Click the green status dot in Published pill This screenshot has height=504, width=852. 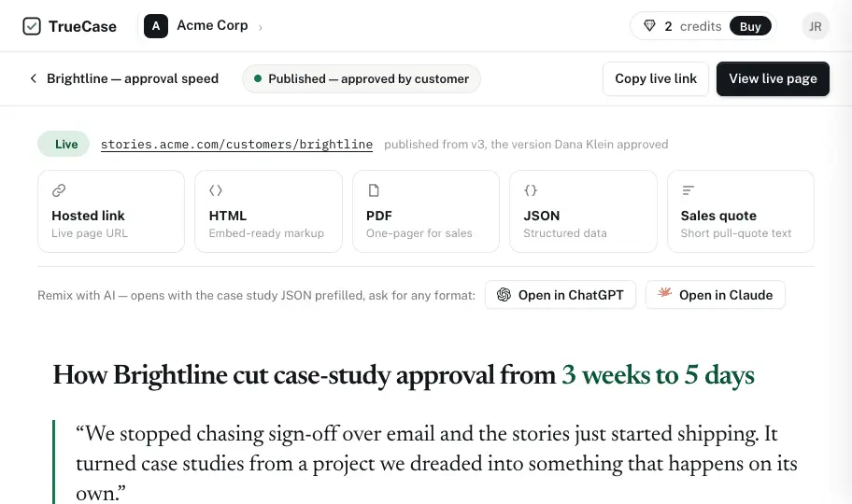point(258,78)
